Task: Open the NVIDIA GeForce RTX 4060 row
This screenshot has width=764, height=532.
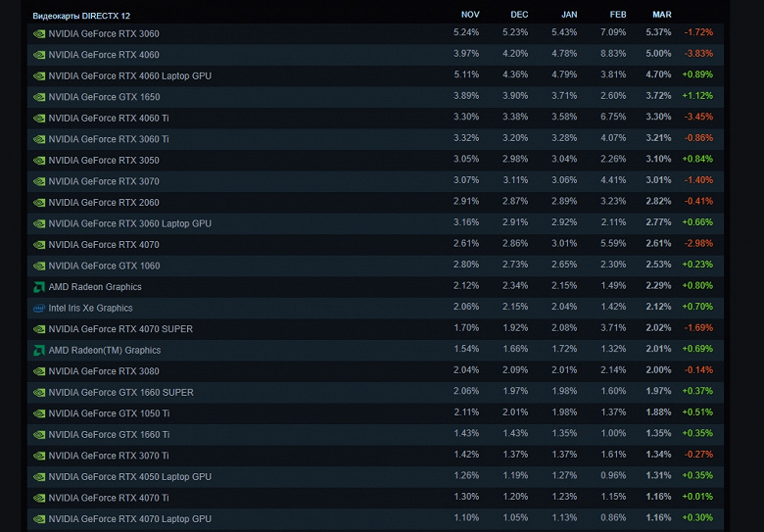Action: pos(104,55)
